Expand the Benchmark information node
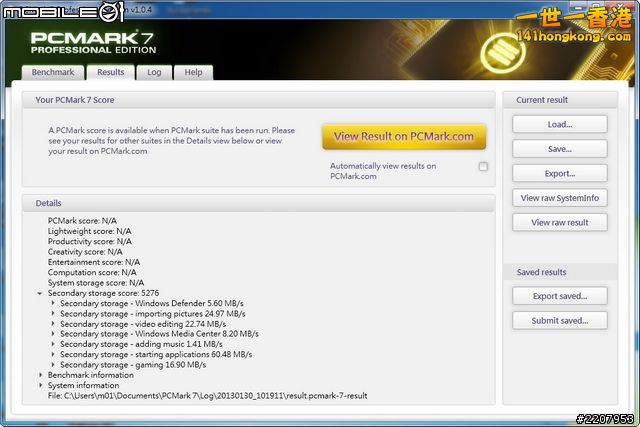 click(41, 375)
